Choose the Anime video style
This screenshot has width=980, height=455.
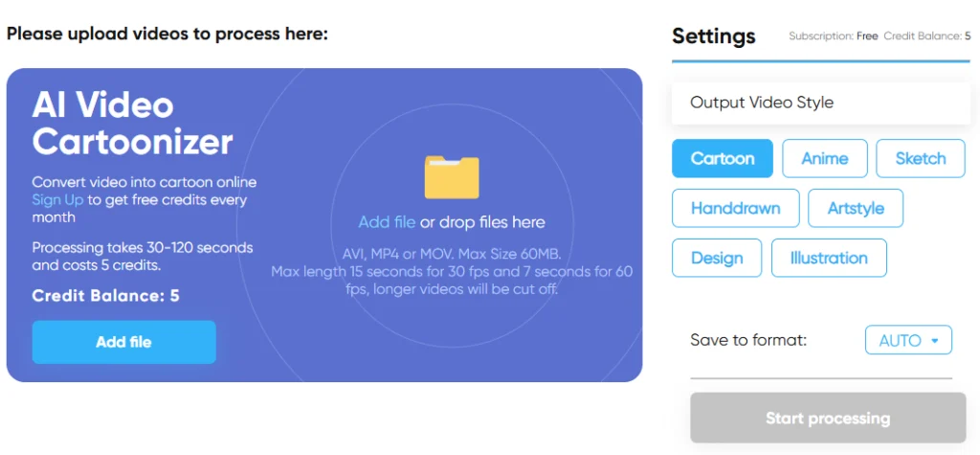[x=824, y=159]
